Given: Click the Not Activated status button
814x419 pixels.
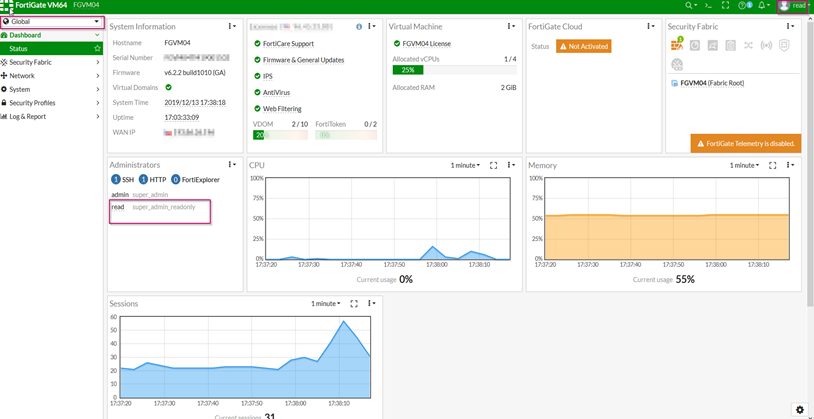Looking at the screenshot, I should pos(584,46).
